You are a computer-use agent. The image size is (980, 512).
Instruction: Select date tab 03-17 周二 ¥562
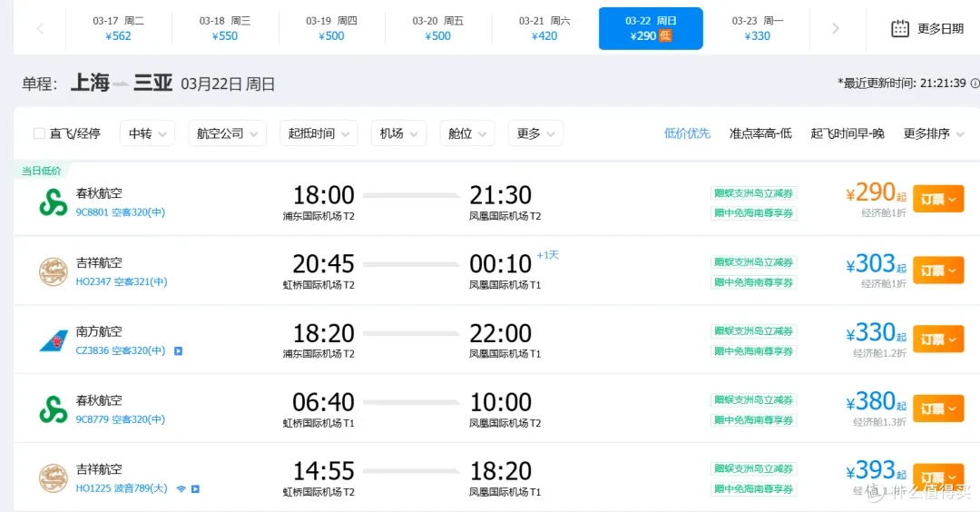click(x=118, y=28)
